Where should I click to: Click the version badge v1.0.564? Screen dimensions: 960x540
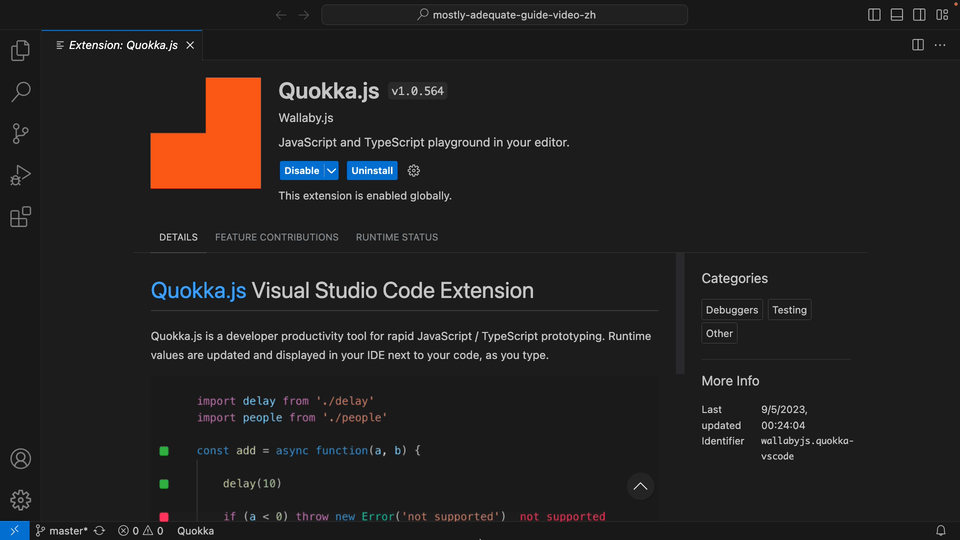(418, 91)
